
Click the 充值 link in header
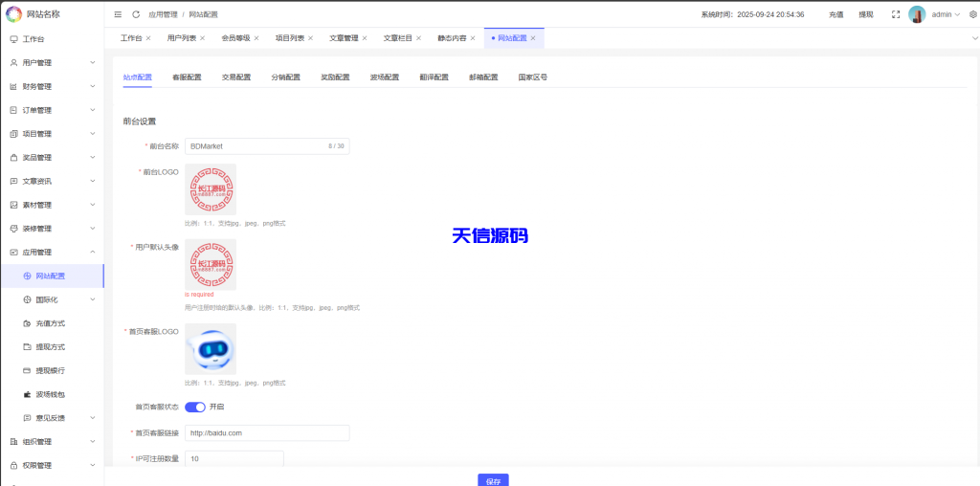(x=835, y=14)
